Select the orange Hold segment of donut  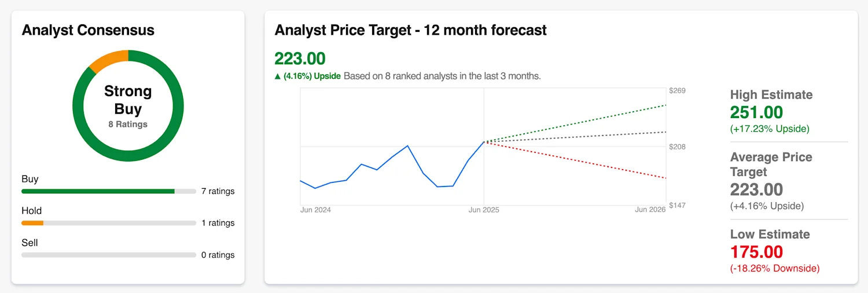109,60
